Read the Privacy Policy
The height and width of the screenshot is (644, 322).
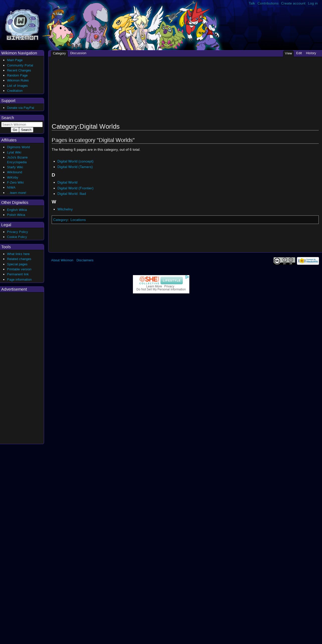coord(18,232)
